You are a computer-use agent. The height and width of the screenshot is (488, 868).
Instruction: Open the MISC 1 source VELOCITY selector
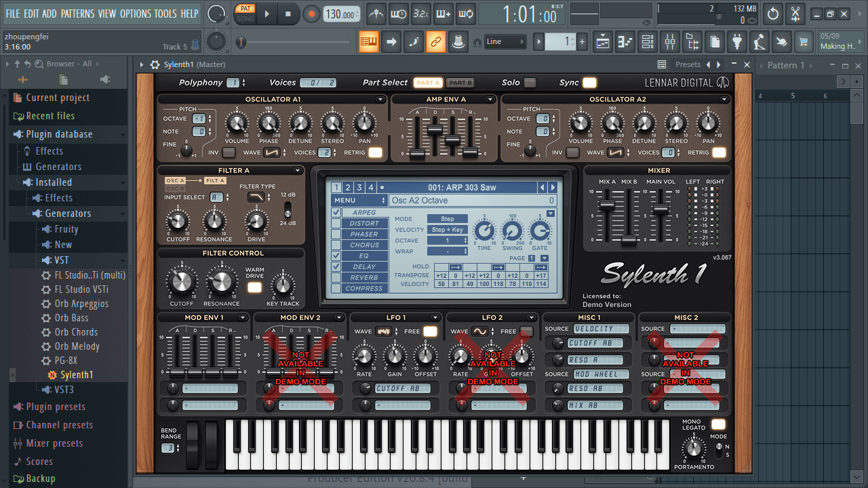tap(601, 329)
